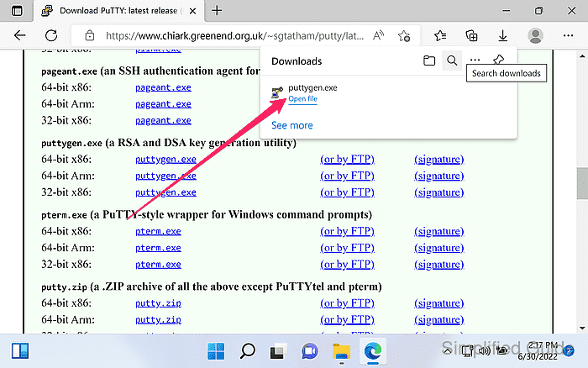Image resolution: width=588 pixels, height=368 pixels.
Task: Open the Chat app on taskbar
Action: point(310,351)
